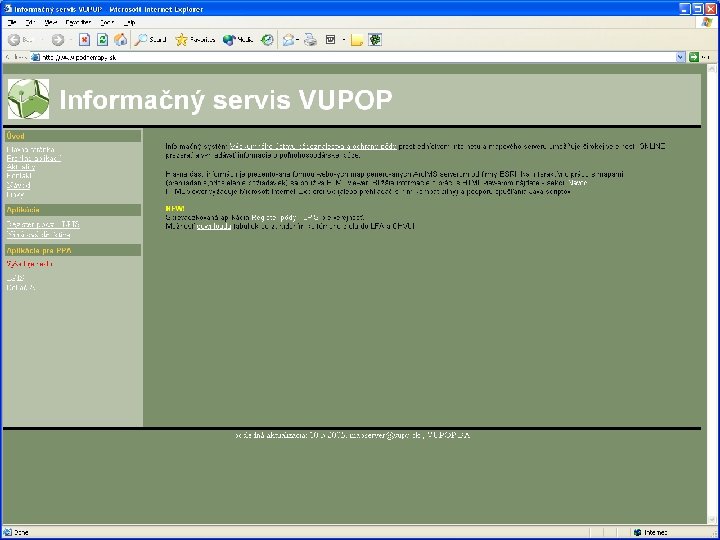Viewport: 720px width, 540px height.
Task: Expand the Mail button dropdown arrow
Action: 298,40
